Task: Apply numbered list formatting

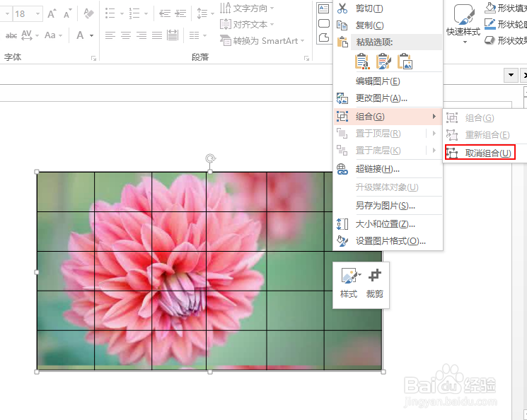Action: pyautogui.click(x=134, y=13)
